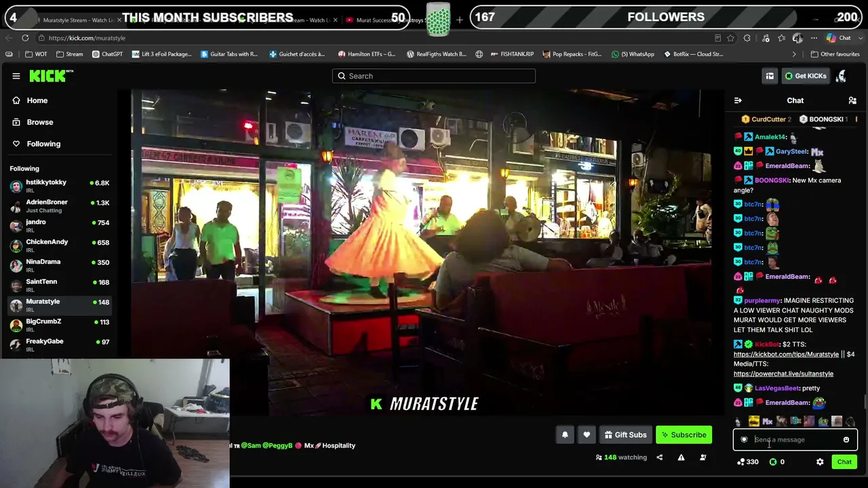Image resolution: width=868 pixels, height=488 pixels.
Task: Click the Kick search field
Action: [x=434, y=76]
